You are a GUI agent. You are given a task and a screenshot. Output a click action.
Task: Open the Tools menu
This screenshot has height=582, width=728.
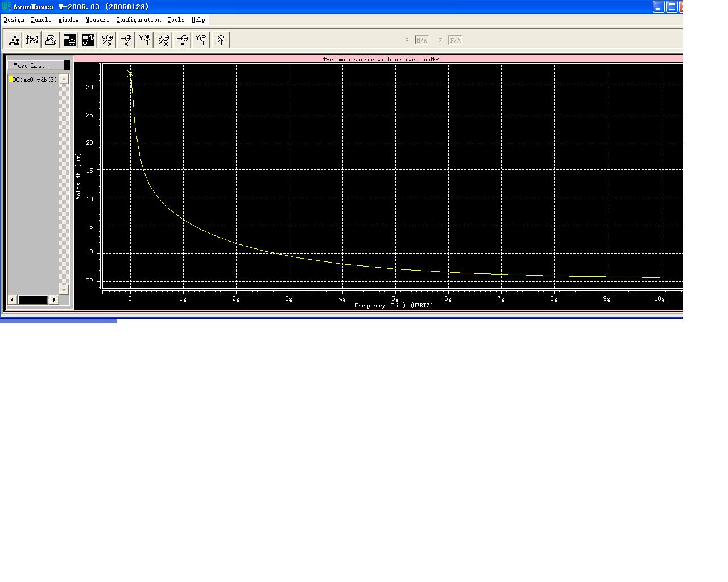click(176, 19)
